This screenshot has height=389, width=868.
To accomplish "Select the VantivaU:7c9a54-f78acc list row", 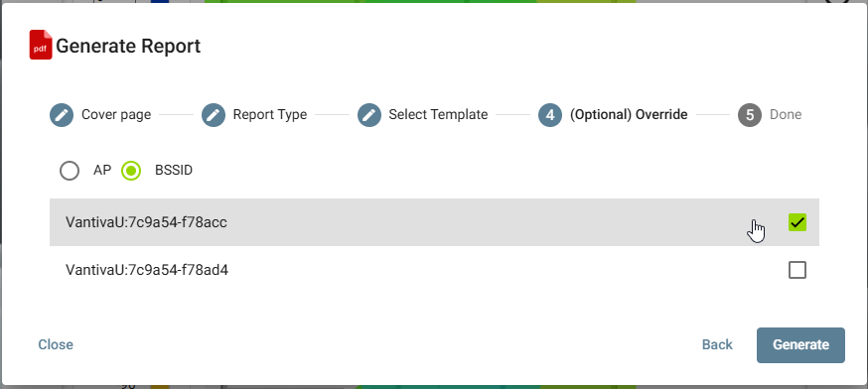I will 435,222.
